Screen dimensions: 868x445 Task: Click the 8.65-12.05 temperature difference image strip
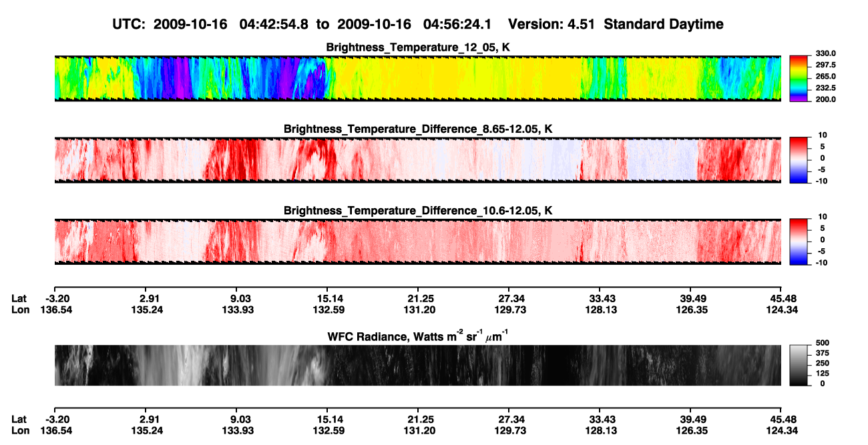point(417,159)
